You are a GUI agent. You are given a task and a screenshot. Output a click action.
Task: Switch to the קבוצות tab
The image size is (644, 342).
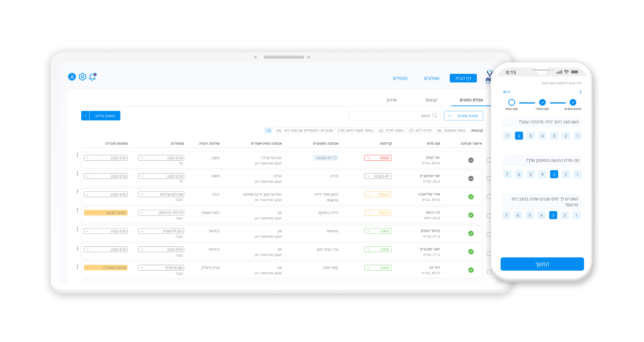pyautogui.click(x=431, y=100)
